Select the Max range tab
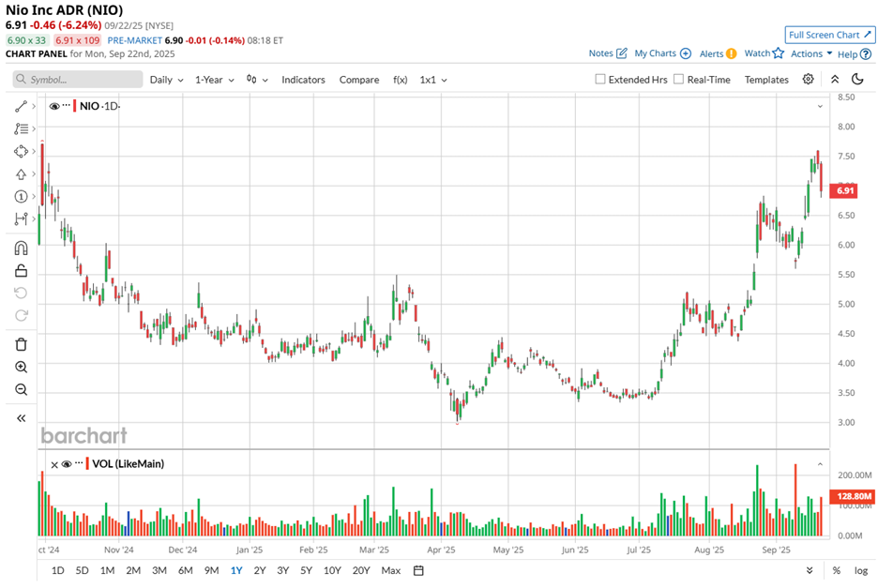The height and width of the screenshot is (588, 878). point(391,570)
